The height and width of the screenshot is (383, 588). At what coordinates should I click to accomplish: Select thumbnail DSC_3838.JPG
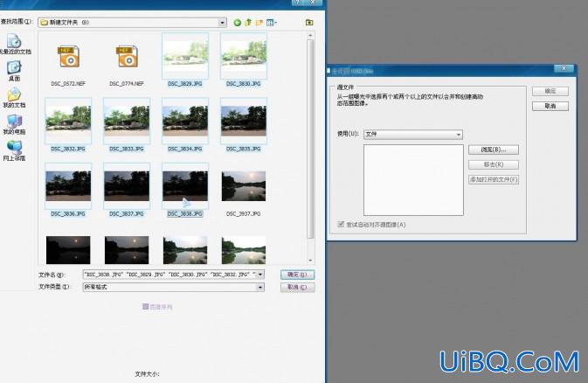185,186
